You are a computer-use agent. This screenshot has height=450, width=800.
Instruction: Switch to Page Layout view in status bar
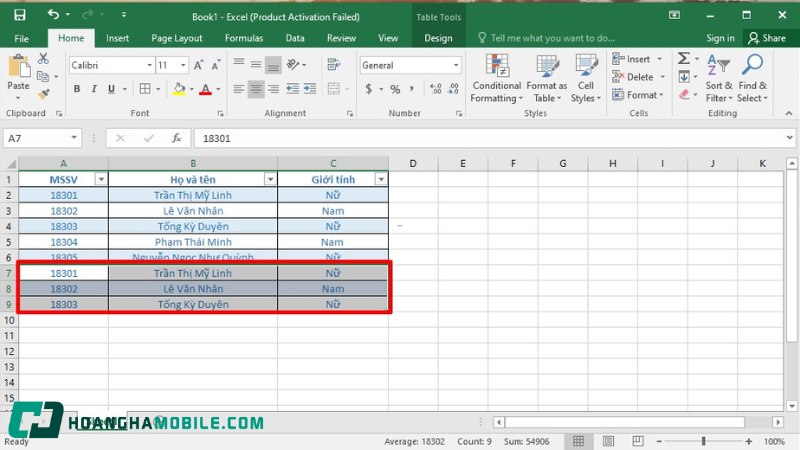point(608,441)
